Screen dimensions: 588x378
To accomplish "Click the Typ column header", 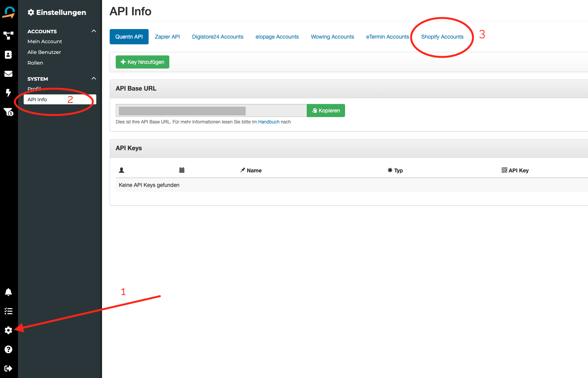I will click(395, 170).
